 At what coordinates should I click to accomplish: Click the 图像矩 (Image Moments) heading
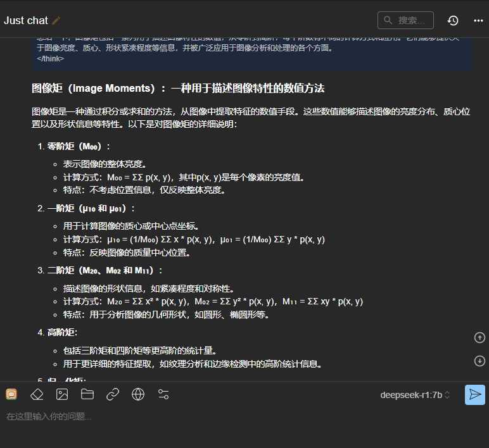click(x=178, y=88)
